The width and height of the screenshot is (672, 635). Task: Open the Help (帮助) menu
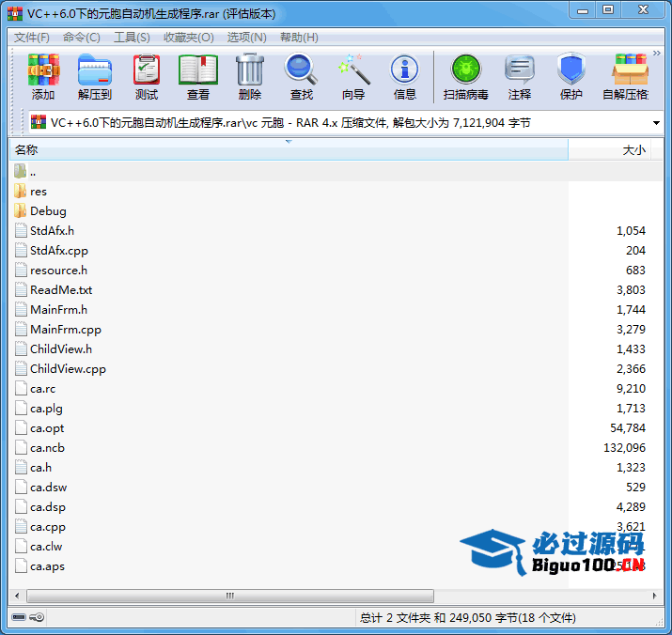[299, 38]
